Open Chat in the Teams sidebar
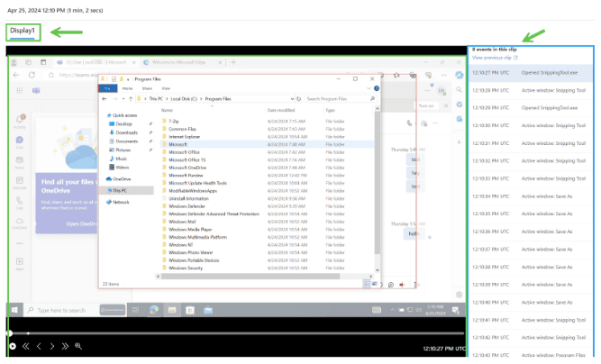This screenshot has height=364, width=601. tap(20, 141)
